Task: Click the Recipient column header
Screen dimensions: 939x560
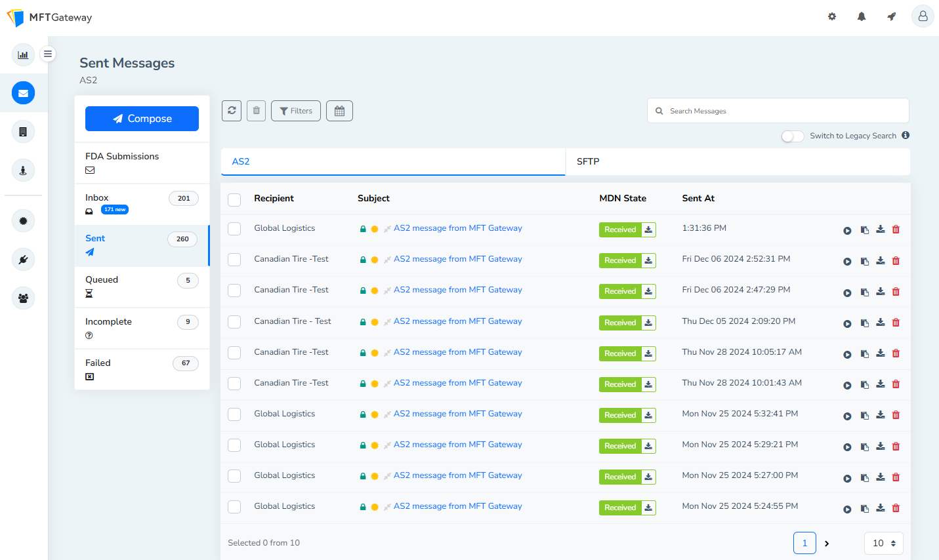Action: [274, 198]
